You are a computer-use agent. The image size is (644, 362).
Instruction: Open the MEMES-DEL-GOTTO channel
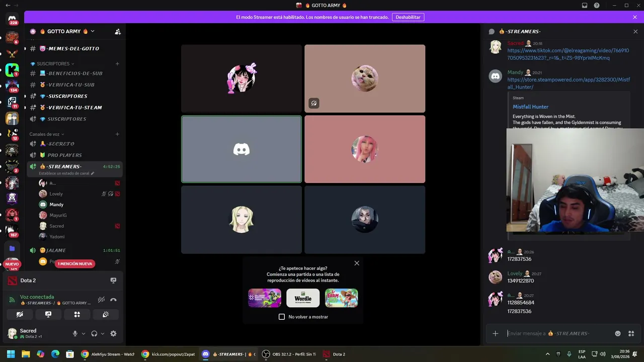74,49
